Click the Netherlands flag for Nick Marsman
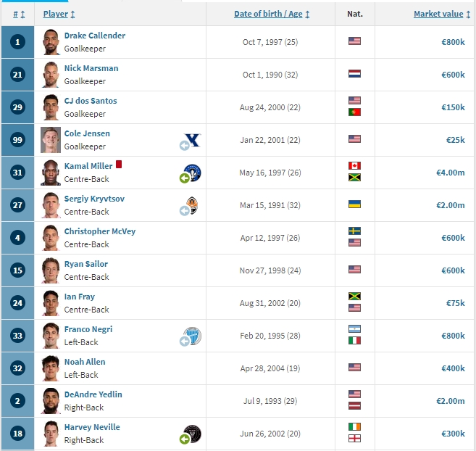The width and height of the screenshot is (476, 451). 354,74
